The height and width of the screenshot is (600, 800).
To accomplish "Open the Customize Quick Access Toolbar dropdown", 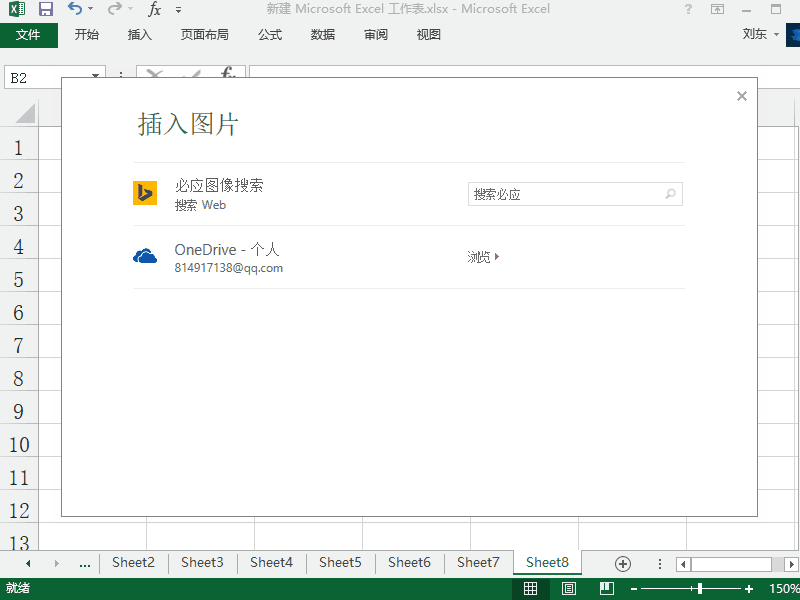I will coord(178,10).
